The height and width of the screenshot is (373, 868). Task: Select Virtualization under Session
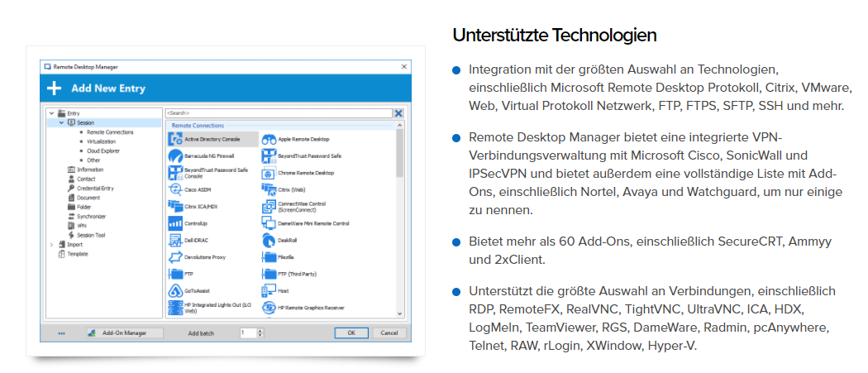(x=101, y=141)
